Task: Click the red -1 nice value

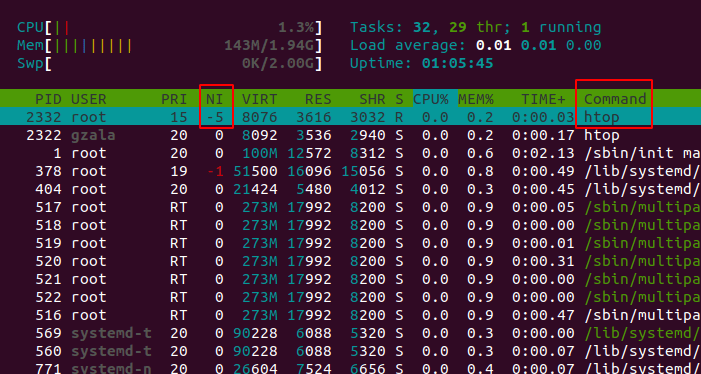Action: click(x=214, y=171)
